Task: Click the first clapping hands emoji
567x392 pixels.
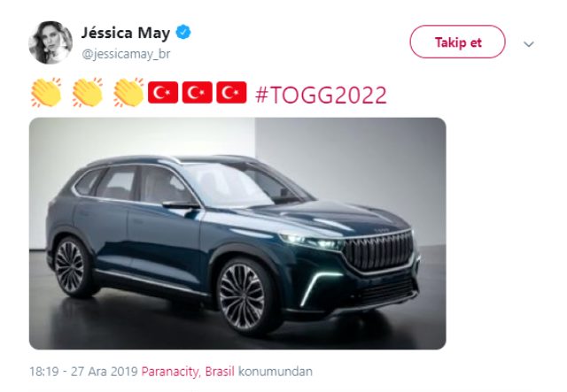Action: 46,93
